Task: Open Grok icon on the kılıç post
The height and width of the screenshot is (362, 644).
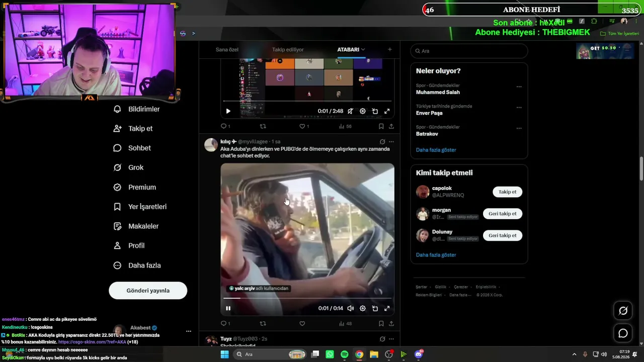Action: pos(382,142)
